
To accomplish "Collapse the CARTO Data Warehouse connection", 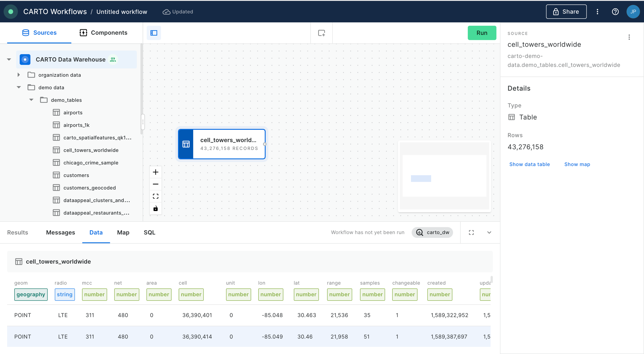I will 9,59.
